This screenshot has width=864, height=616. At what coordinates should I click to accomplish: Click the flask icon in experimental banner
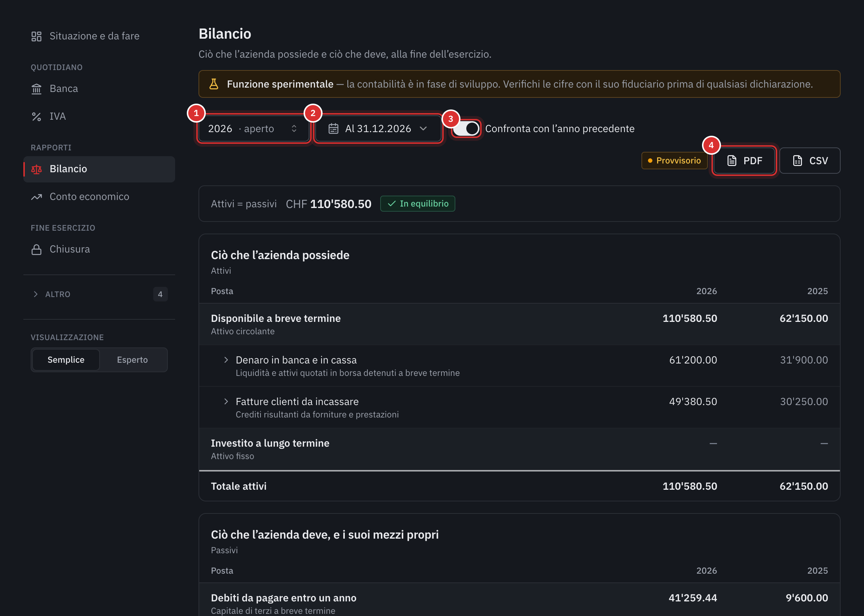(x=214, y=84)
